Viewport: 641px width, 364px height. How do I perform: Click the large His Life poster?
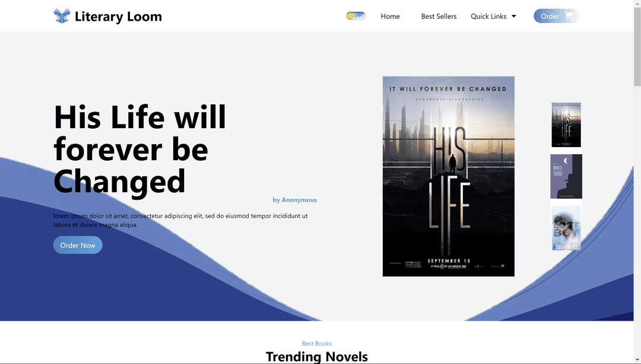coord(448,176)
